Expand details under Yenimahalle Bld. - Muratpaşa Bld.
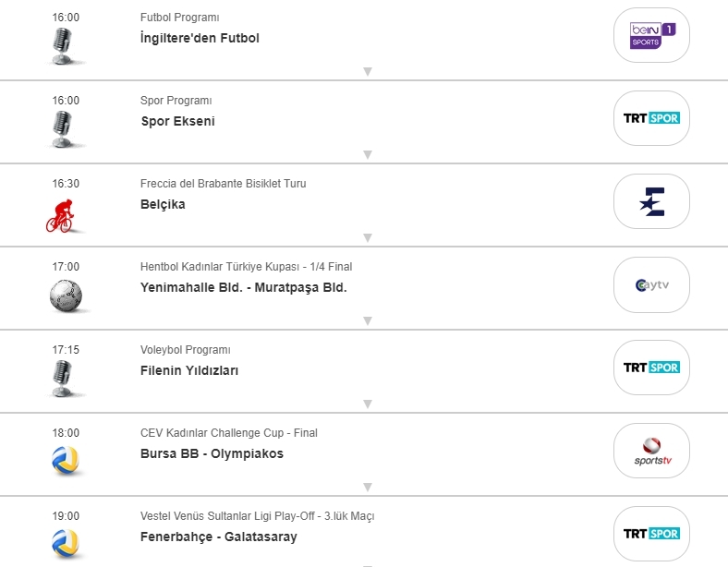This screenshot has height=567, width=728. coord(367,321)
